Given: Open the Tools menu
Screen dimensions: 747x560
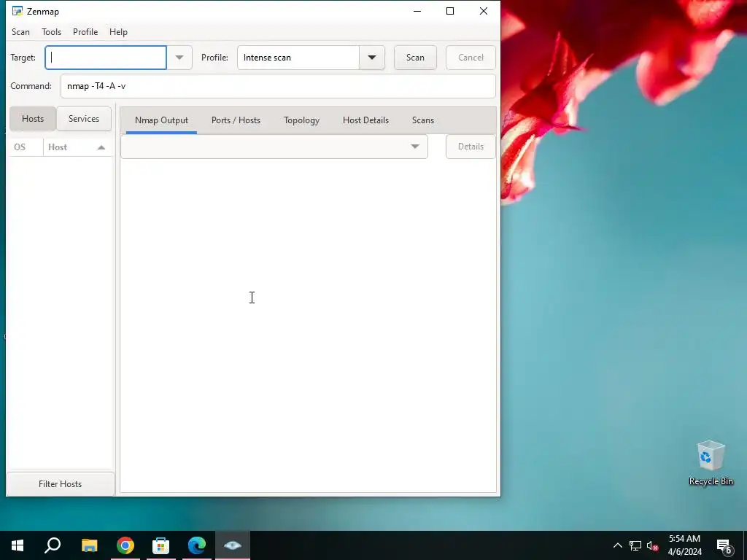Looking at the screenshot, I should [52, 32].
